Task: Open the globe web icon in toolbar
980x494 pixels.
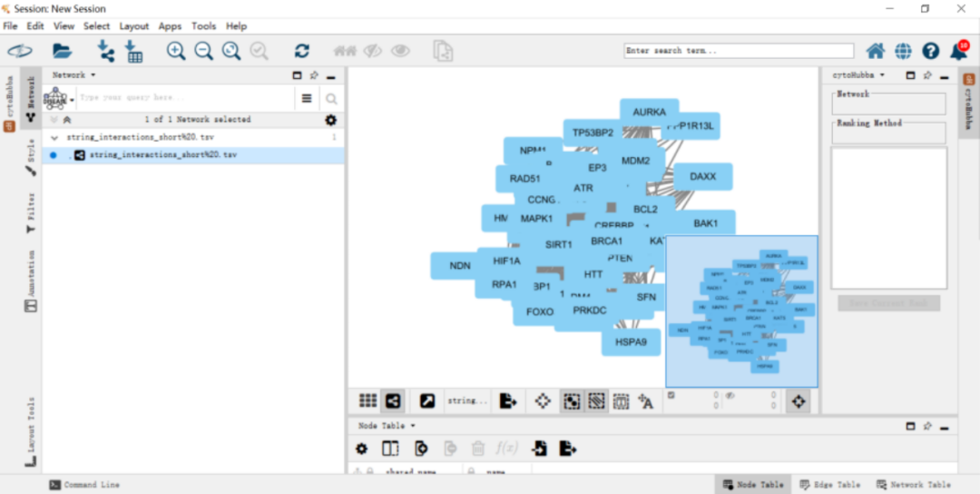Action: pos(903,51)
